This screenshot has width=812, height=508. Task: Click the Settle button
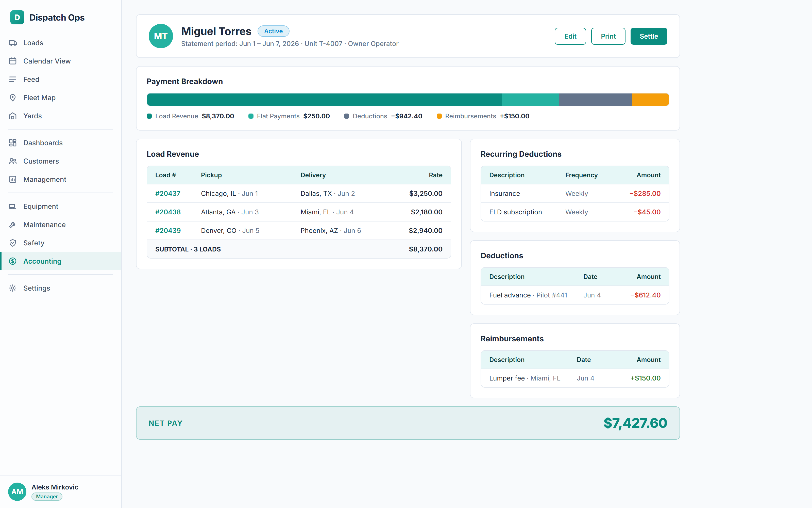coord(649,36)
